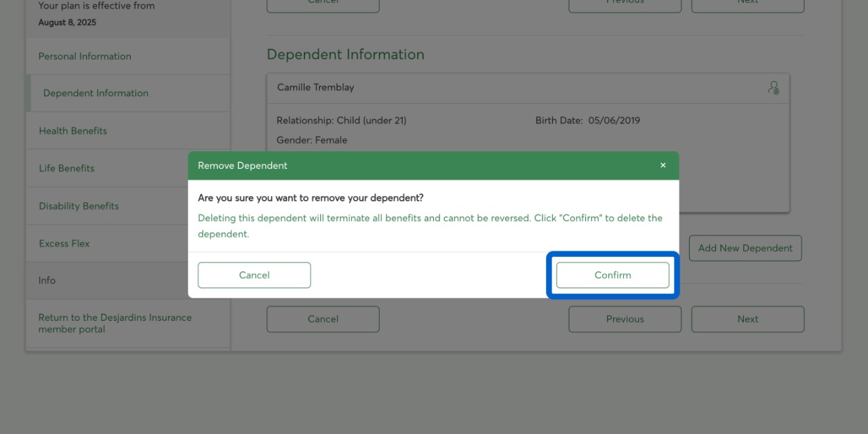Open the Health Benefits section
868x434 pixels.
coord(73,131)
